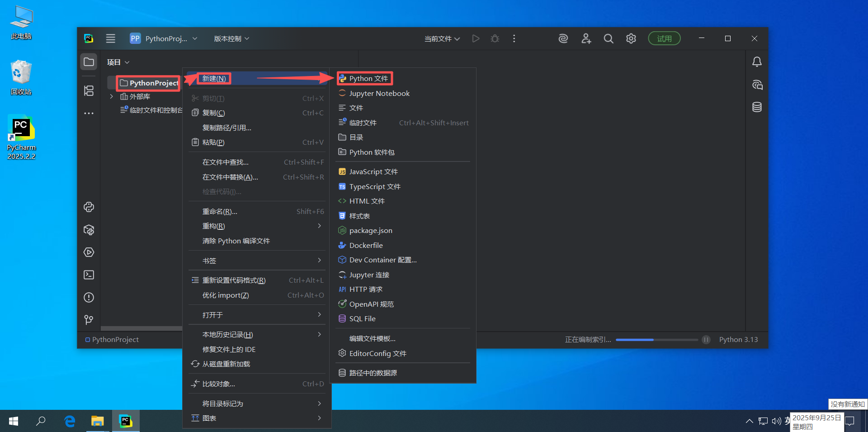Choose SQL File in New submenu
This screenshot has width=868, height=432.
pos(403,318)
